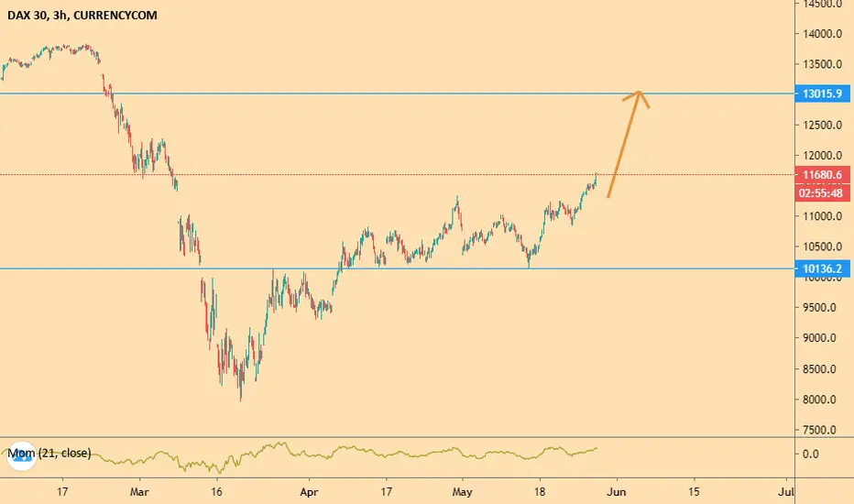The image size is (854, 504).
Task: Click the 14000.0 price axis value
Action: point(823,34)
